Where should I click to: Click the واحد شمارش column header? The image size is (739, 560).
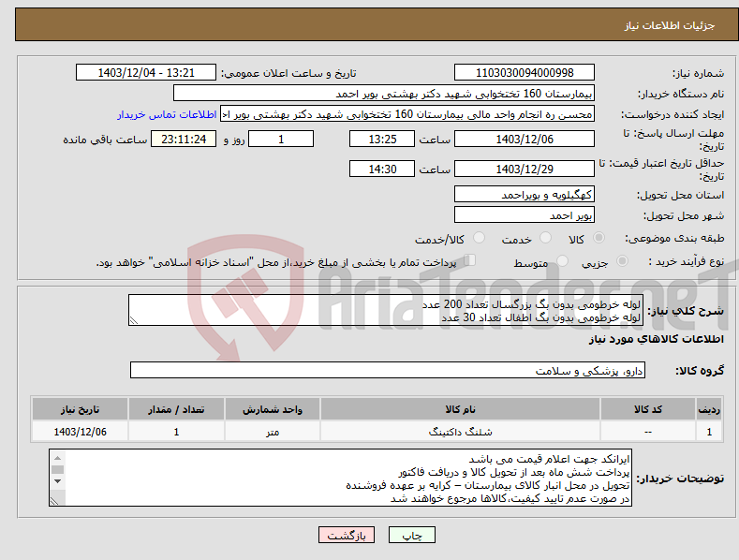(273, 409)
